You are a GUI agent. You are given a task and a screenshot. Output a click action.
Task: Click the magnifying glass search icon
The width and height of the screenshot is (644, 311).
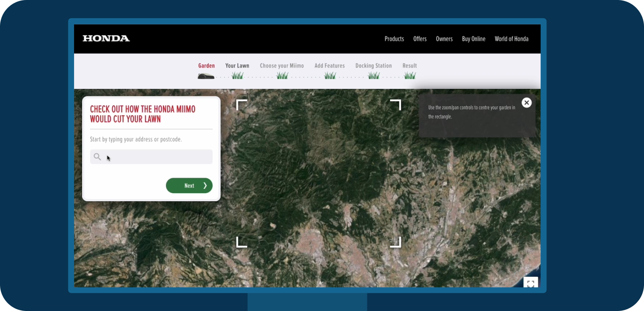click(x=97, y=157)
